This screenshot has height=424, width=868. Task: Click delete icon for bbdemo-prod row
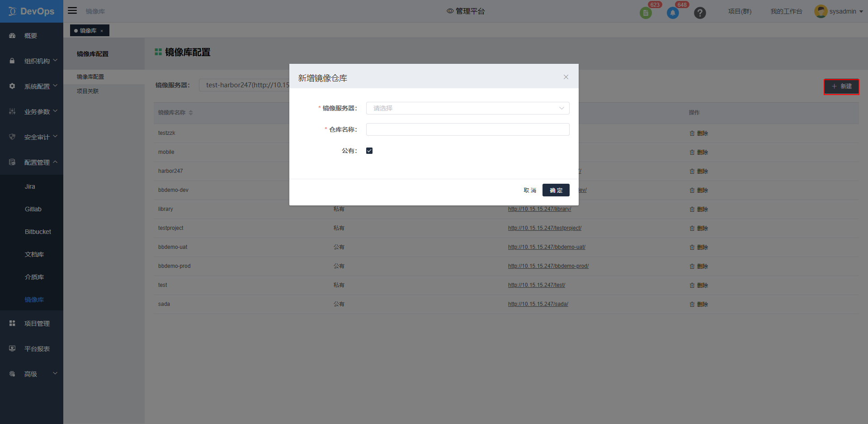pos(692,267)
